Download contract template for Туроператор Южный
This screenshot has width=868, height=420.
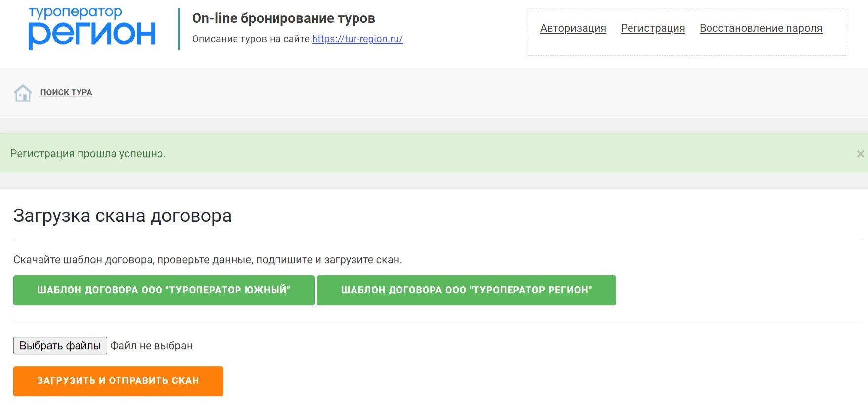163,290
